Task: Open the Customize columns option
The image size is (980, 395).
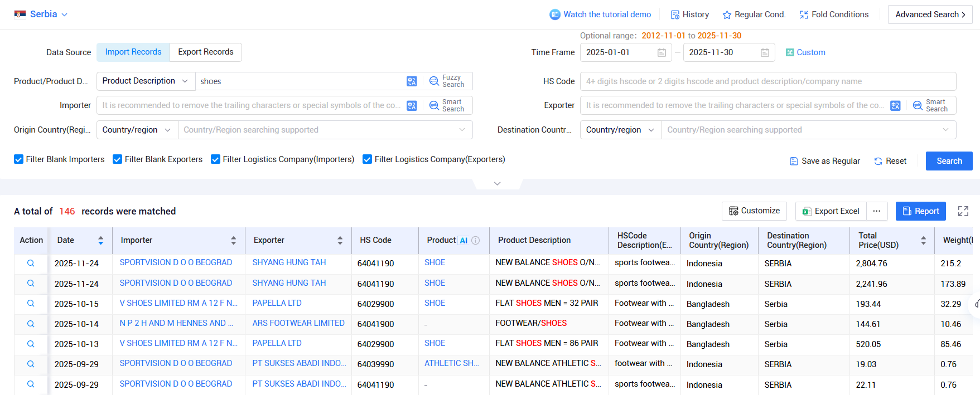Action: 754,211
